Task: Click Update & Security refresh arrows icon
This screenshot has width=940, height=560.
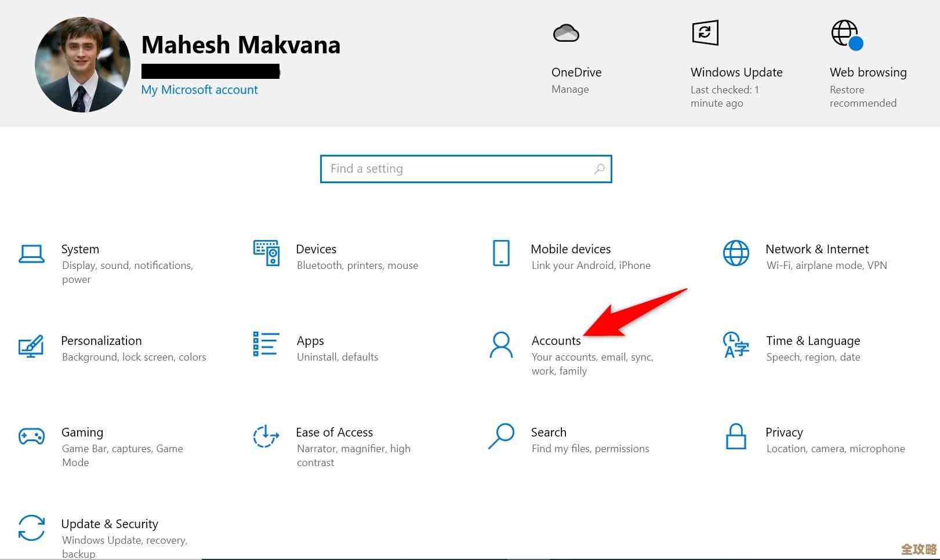Action: tap(31, 528)
